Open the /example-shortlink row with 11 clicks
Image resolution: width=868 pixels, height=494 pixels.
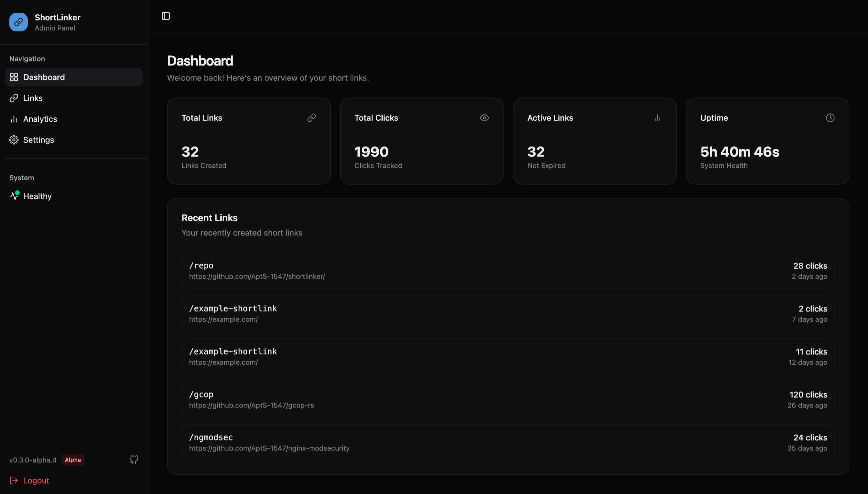pos(508,356)
